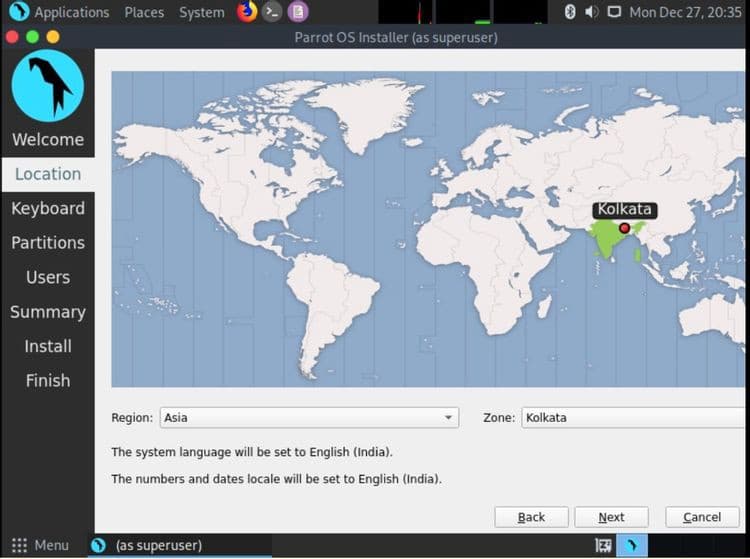750x559 pixels.
Task: Click the Next button
Action: tap(611, 517)
